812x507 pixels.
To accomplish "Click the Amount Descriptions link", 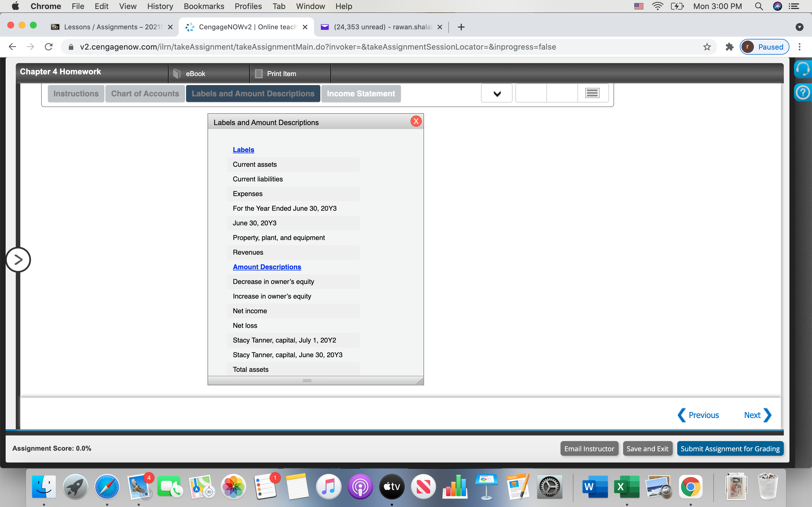I will (x=267, y=267).
